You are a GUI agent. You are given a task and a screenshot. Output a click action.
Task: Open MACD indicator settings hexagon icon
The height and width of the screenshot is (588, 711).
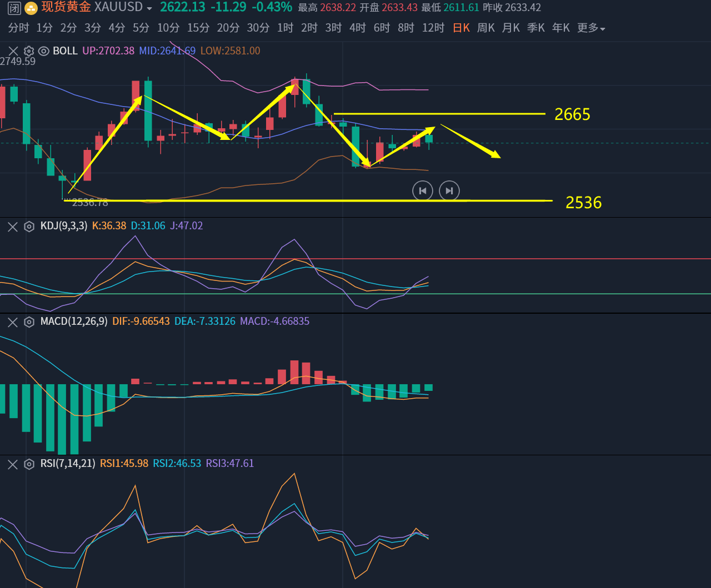pyautogui.click(x=29, y=322)
